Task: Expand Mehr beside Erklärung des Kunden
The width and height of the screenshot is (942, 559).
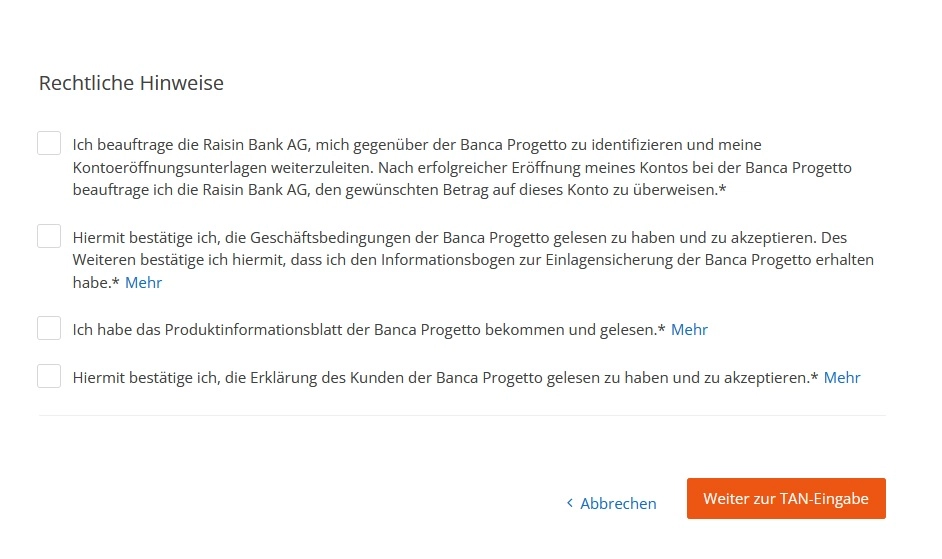Action: (842, 378)
